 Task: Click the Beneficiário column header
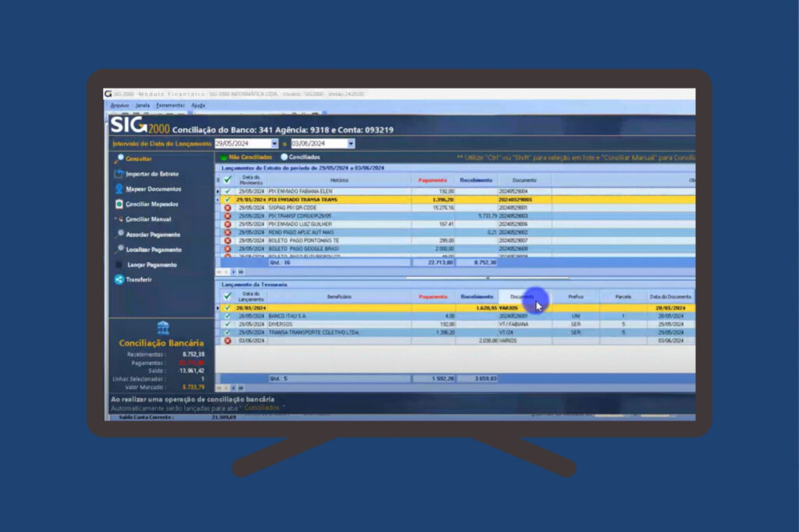339,296
